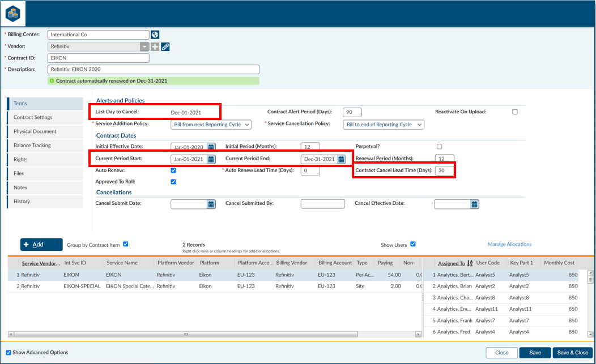Open the Billing Center globe lookup icon
Image resolution: width=596 pixels, height=364 pixels.
(x=155, y=35)
